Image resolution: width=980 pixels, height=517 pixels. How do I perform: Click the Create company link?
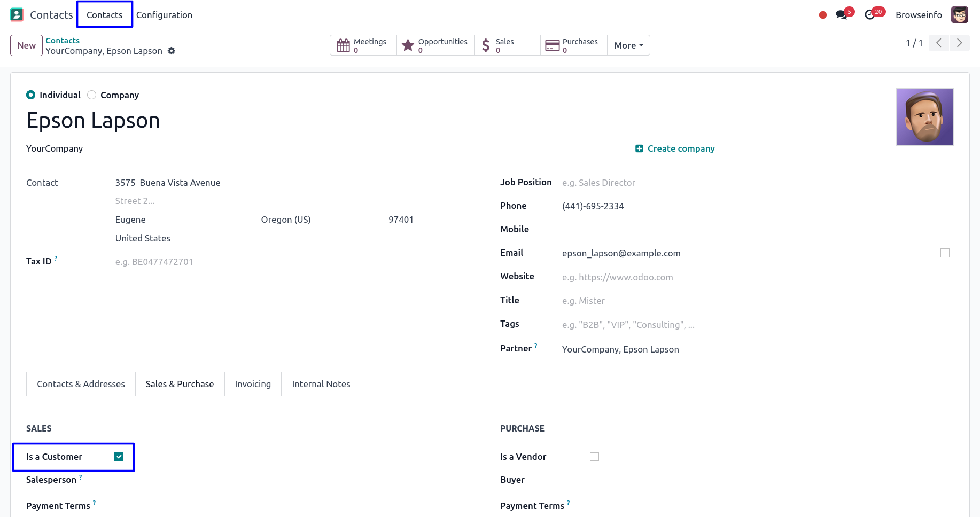(x=675, y=148)
